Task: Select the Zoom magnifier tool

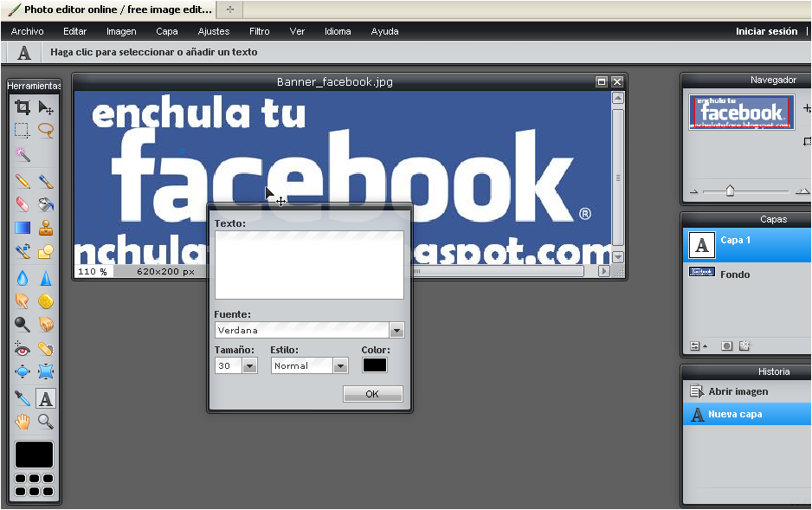Action: tap(46, 422)
